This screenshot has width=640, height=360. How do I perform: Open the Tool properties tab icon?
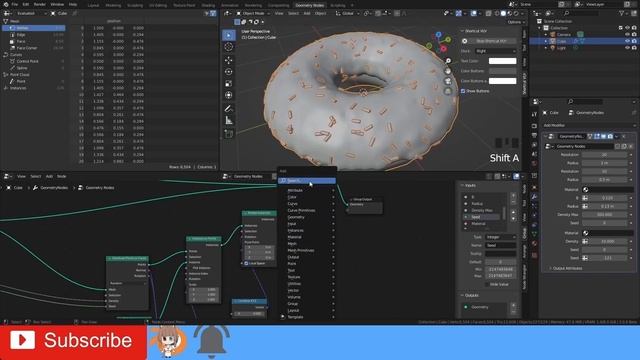pyautogui.click(x=534, y=114)
